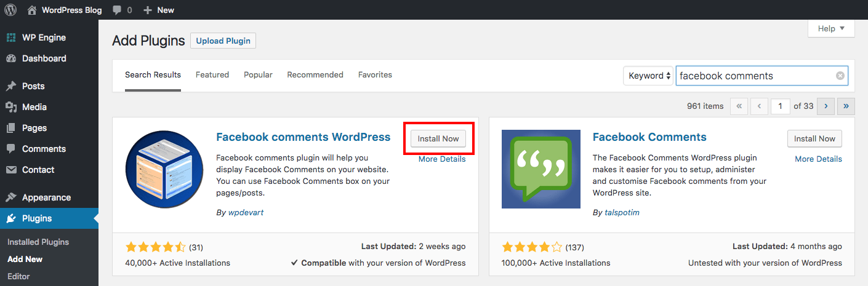The height and width of the screenshot is (286, 868).
Task: Click the star rating with 137 reviews
Action: tap(532, 247)
